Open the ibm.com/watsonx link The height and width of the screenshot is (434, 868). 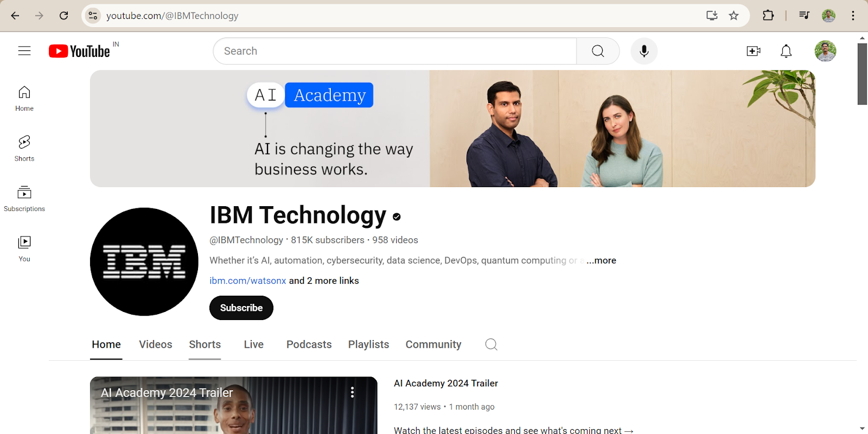pos(248,280)
